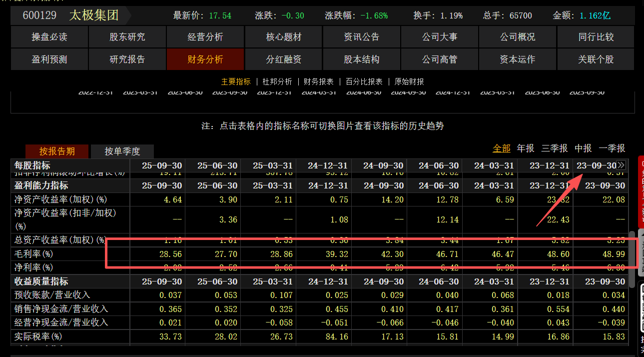Select the 核心题材 tab
Viewport: 644px width, 357px height.
284,37
